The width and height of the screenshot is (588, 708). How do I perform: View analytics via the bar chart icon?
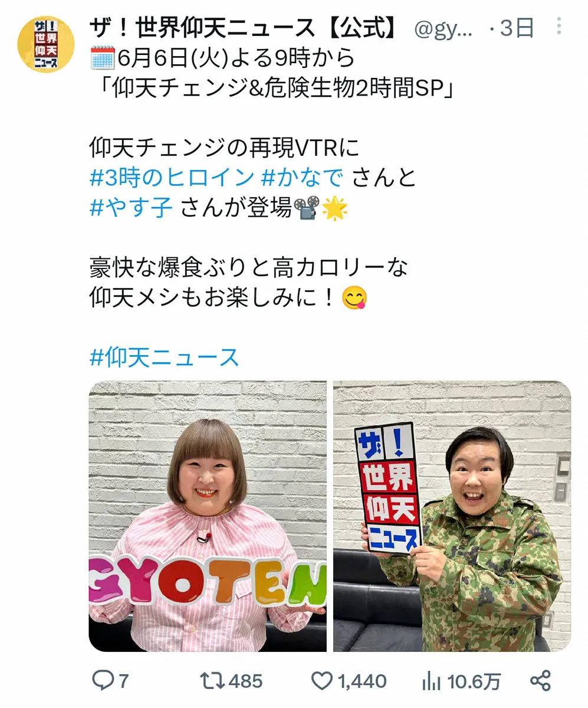tap(432, 681)
